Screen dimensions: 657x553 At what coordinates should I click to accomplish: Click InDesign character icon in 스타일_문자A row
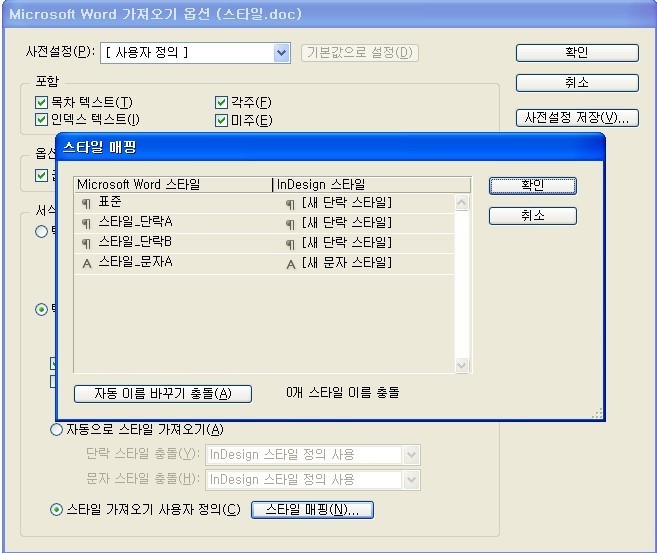coord(291,264)
